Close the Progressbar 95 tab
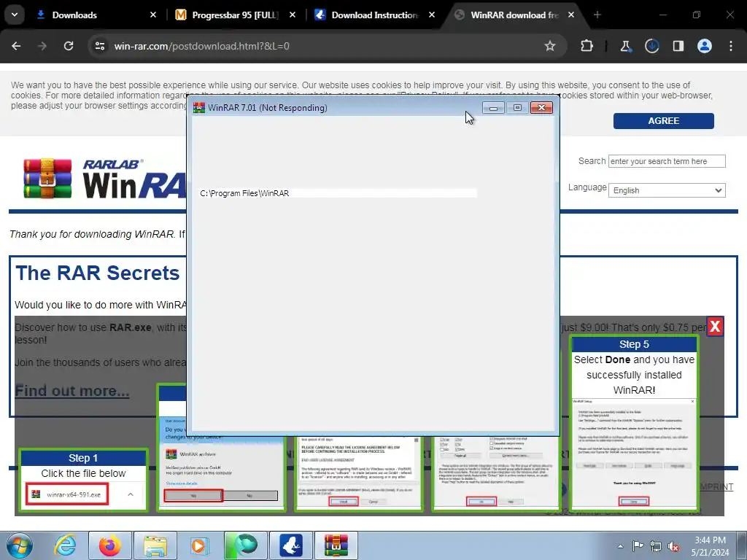 (293, 15)
